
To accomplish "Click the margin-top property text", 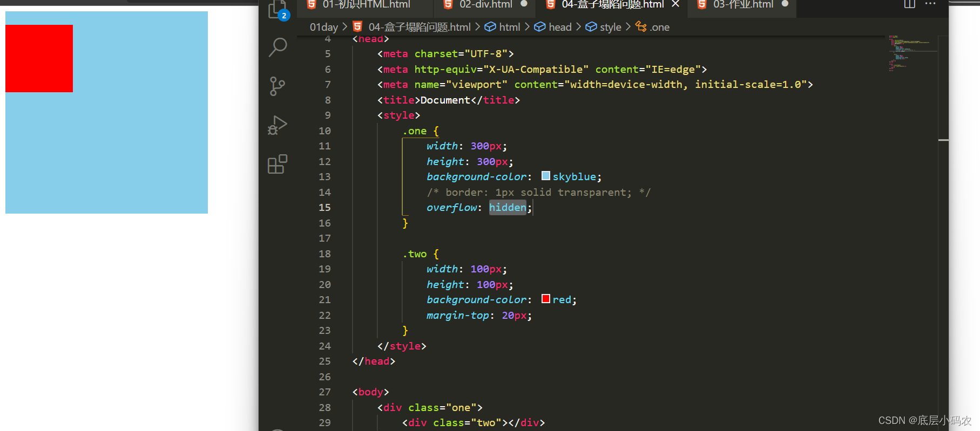I will point(458,316).
